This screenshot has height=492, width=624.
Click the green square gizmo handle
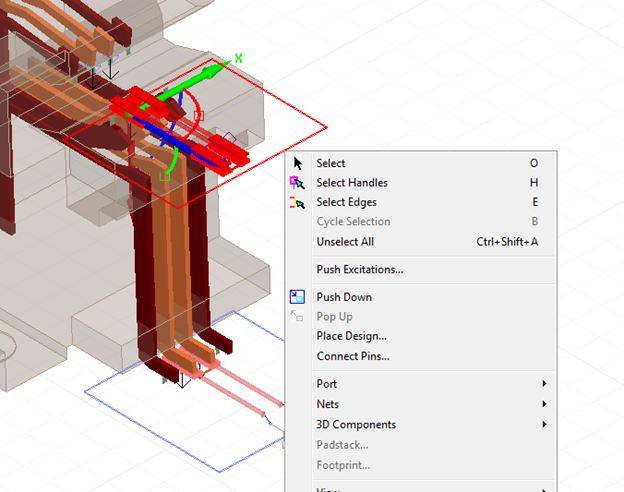165,176
